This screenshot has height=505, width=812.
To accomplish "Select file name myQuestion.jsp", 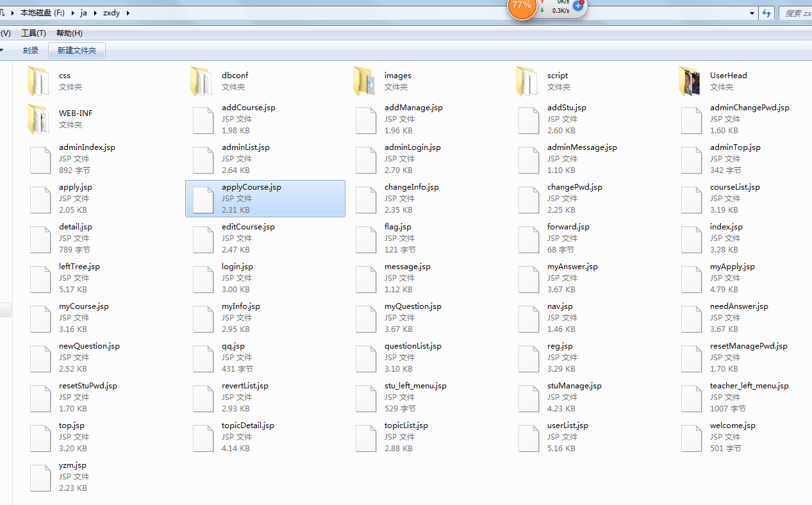I will (413, 306).
